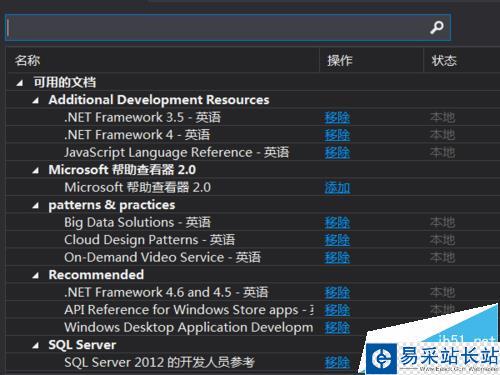Click 本地 status of Cloud Design Patterns

442,240
